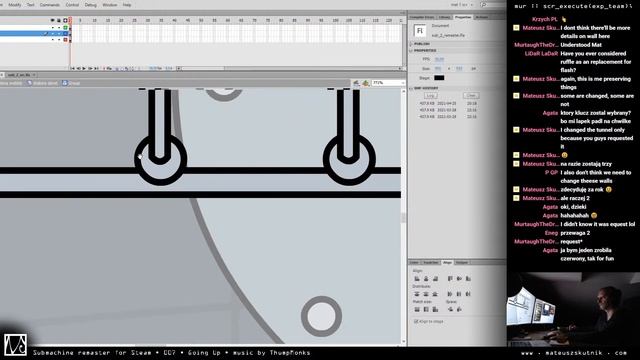This screenshot has width=640, height=360.
Task: Toggle lock all layers padlock icon
Action: click(59, 20)
